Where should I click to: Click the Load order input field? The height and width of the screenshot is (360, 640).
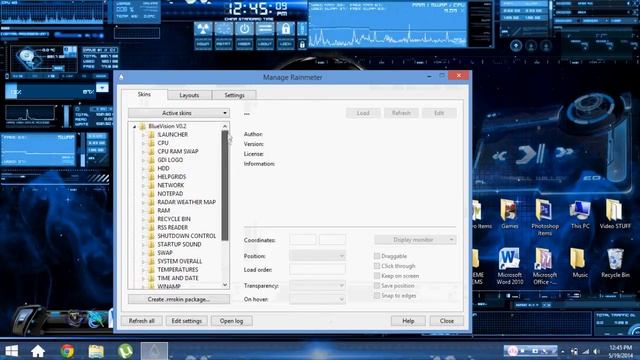pos(317,269)
